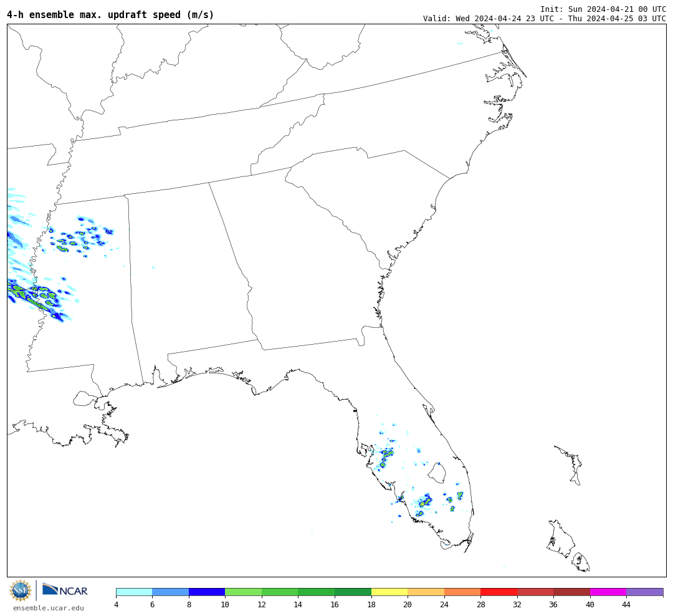Click the 12-14 m/s green swatch
The height and width of the screenshot is (616, 673).
[x=280, y=592]
